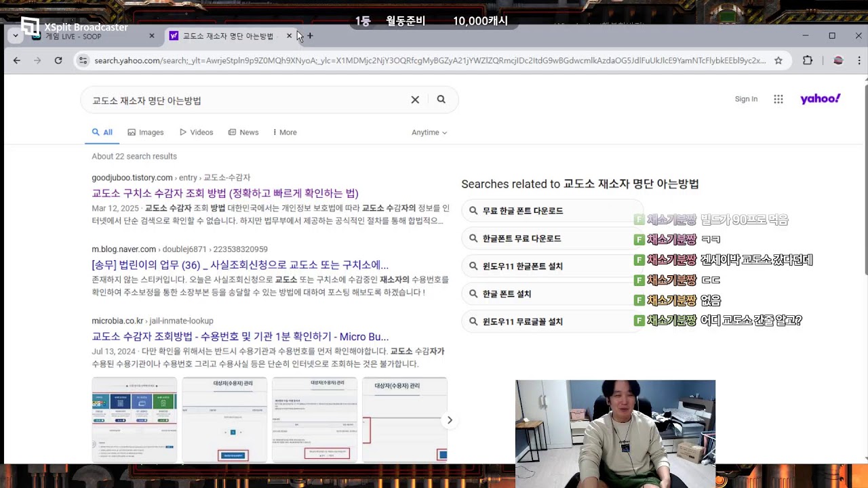Search related 한글폰트 무료 다운로드
Viewport: 868px width, 488px height.
(x=552, y=239)
